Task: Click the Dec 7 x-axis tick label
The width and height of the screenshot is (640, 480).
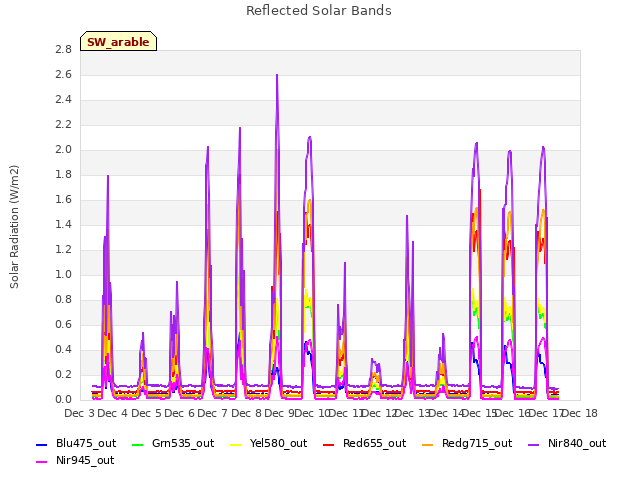Action: [x=212, y=413]
